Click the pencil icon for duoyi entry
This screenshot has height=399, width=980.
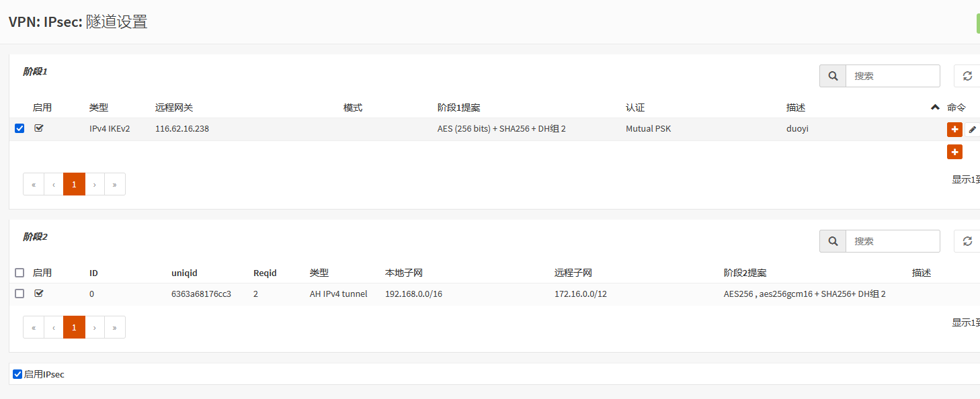click(973, 130)
